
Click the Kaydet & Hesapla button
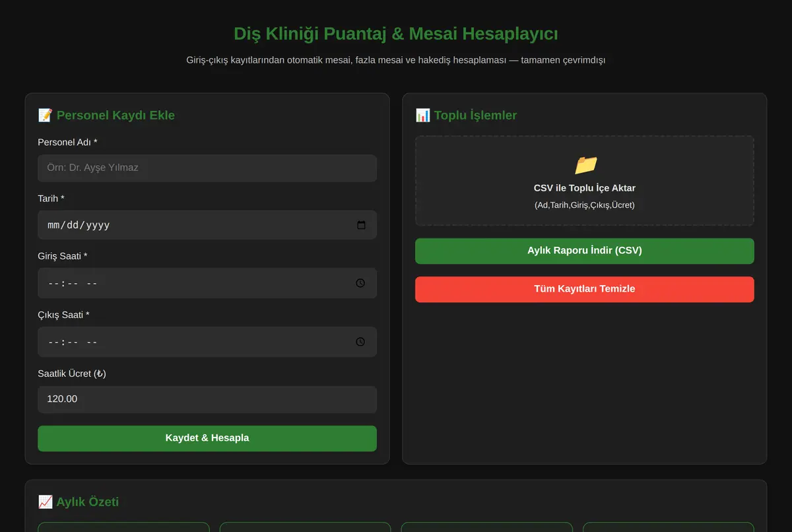tap(207, 438)
